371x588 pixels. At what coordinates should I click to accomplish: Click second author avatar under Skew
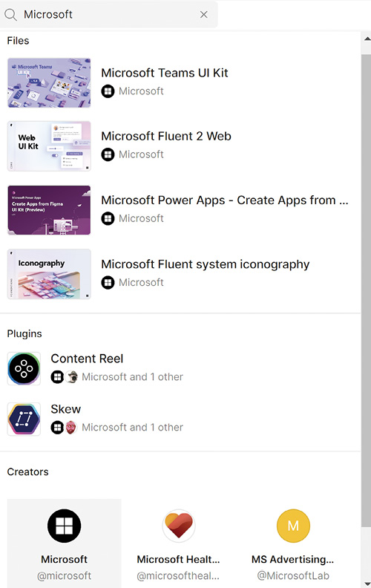coord(71,427)
